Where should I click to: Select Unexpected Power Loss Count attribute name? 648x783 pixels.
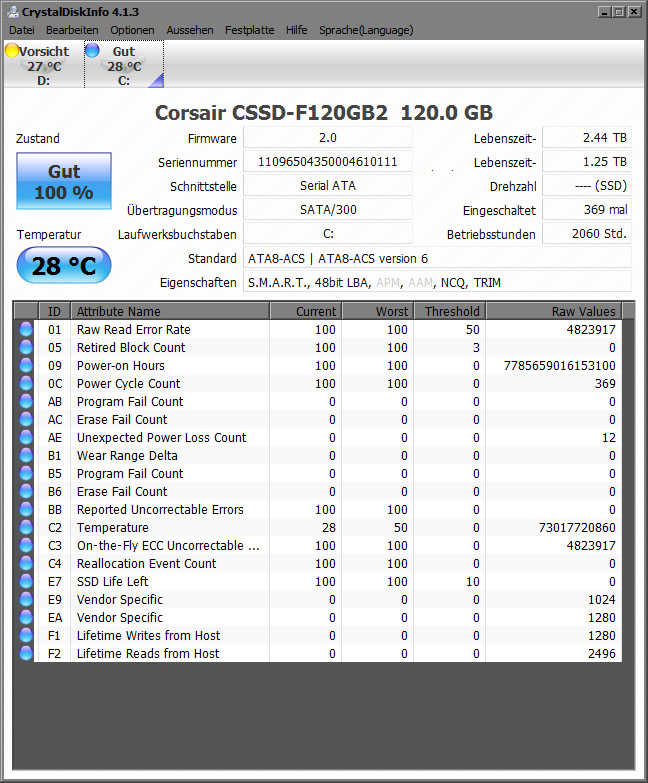(x=161, y=437)
